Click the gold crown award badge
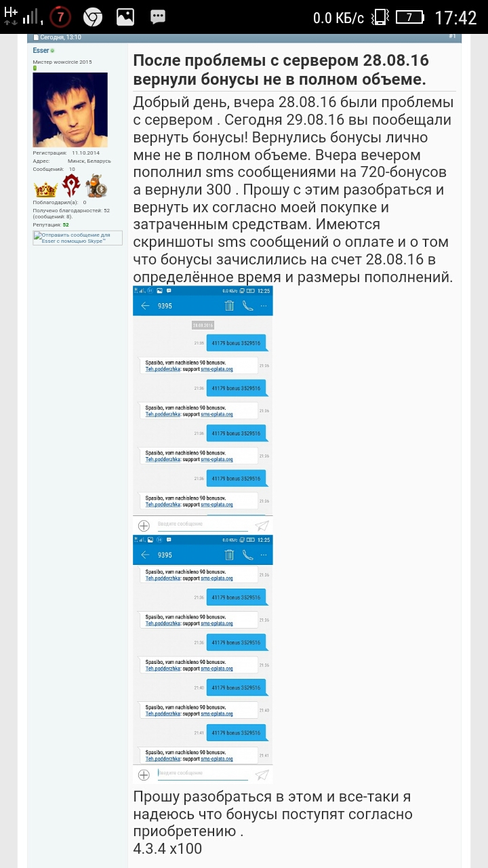This screenshot has width=488, height=868. [x=45, y=188]
